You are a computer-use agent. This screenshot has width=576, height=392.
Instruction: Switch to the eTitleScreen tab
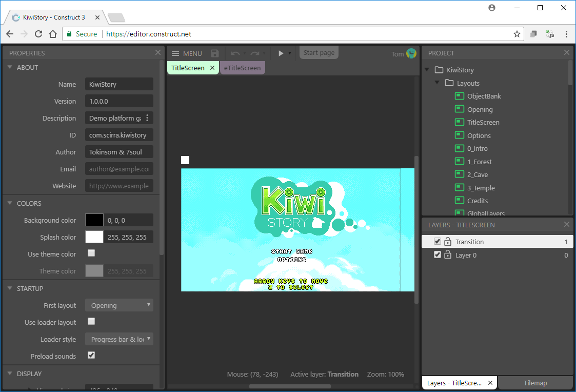coord(242,68)
